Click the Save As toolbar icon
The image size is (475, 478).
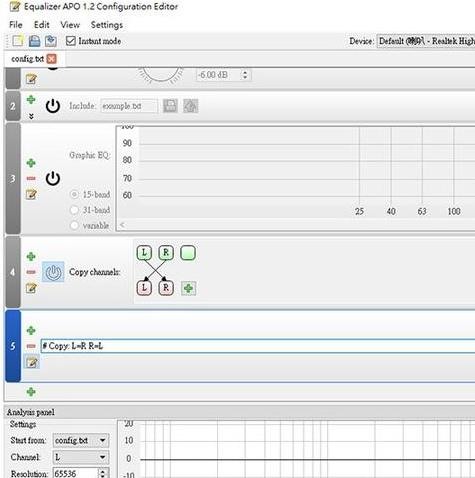pyautogui.click(x=51, y=41)
